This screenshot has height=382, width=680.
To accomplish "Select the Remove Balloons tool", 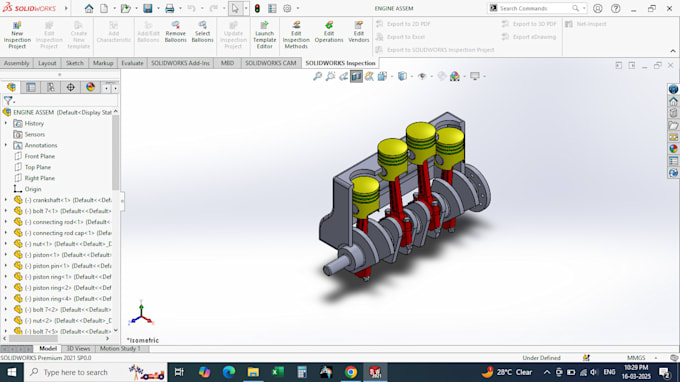I will (176, 32).
